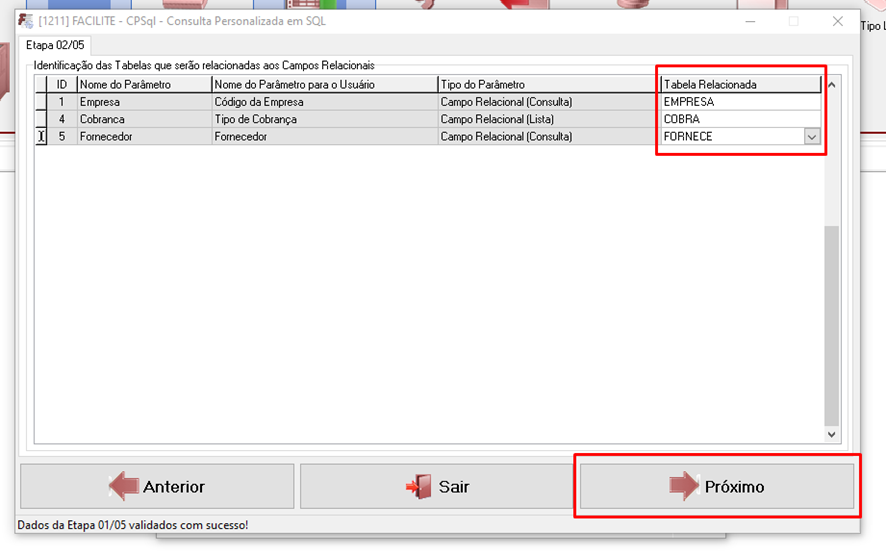The image size is (886, 555).
Task: Select the EMPRESA related table cell
Action: point(740,102)
